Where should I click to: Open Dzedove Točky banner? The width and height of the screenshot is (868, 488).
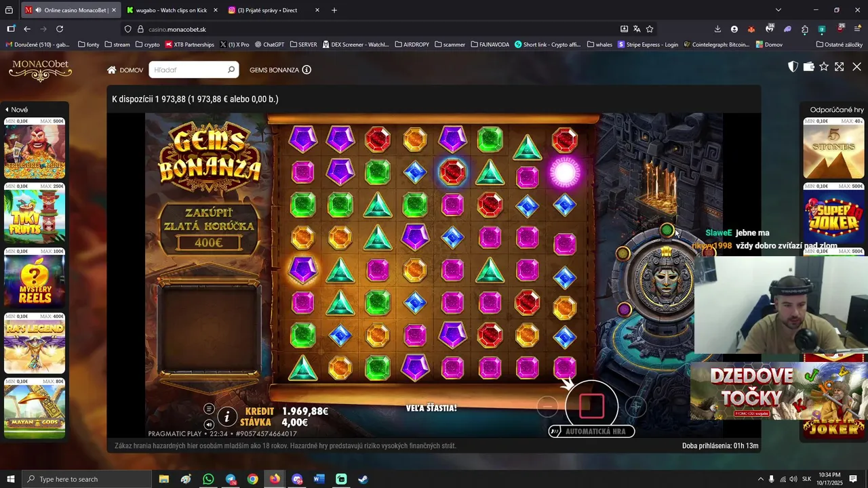778,391
